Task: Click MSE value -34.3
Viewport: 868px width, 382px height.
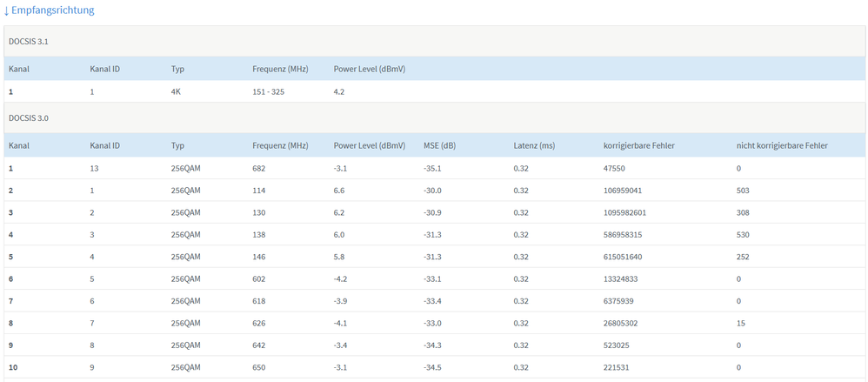Action: point(432,345)
